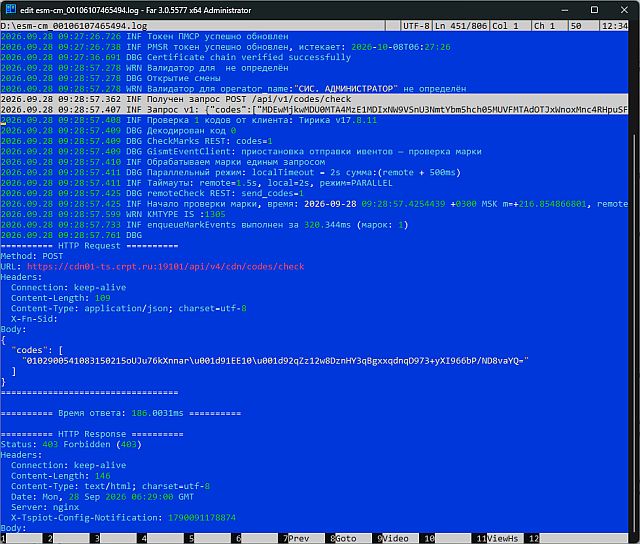Click keybar button 8 Goto
The height and width of the screenshot is (544, 640).
(x=348, y=538)
